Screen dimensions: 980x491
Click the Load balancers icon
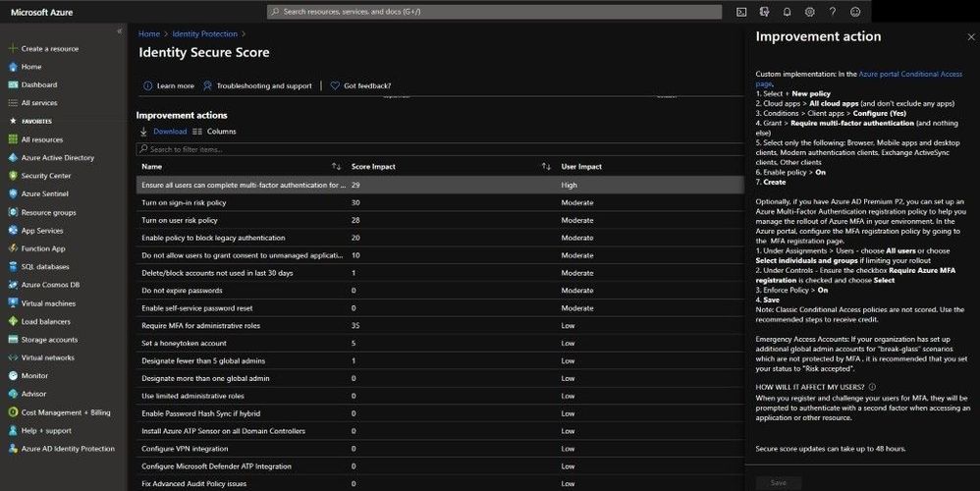click(13, 321)
